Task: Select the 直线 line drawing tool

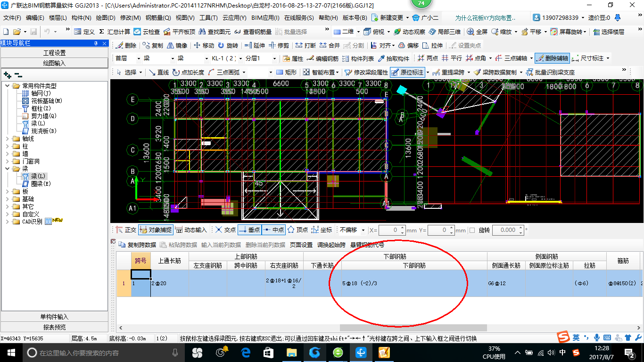Action: coord(159,72)
